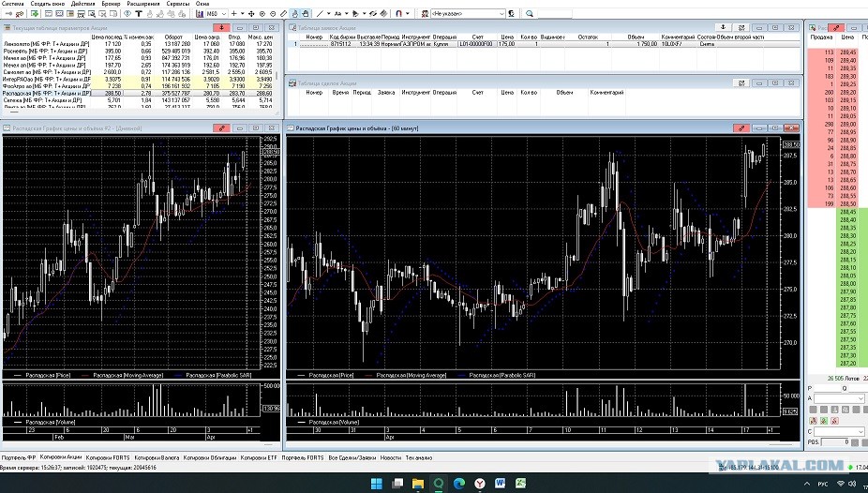The image size is (868, 493).
Task: Select the pencil ruler tool
Action: [283, 13]
